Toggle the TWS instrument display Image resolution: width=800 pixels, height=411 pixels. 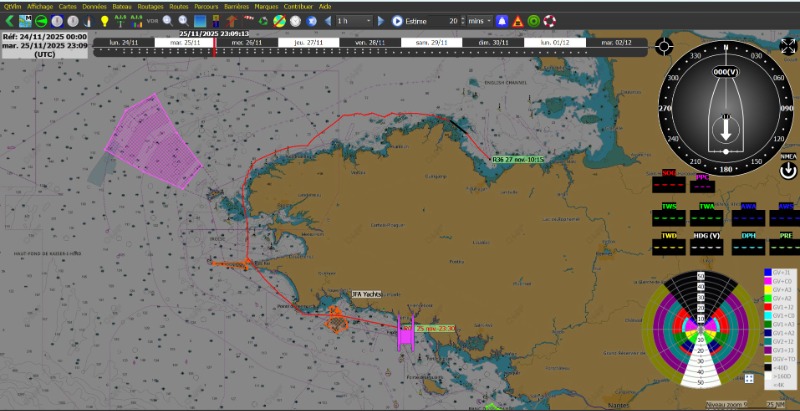(x=668, y=214)
